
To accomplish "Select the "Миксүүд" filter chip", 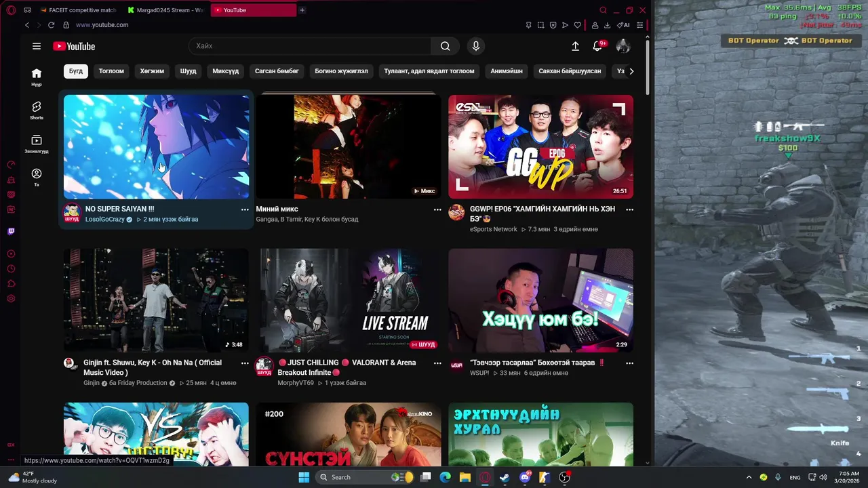I will (226, 71).
